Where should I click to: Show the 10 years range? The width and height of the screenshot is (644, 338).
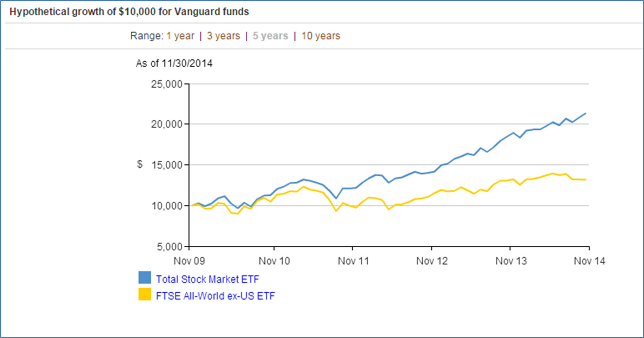(321, 36)
